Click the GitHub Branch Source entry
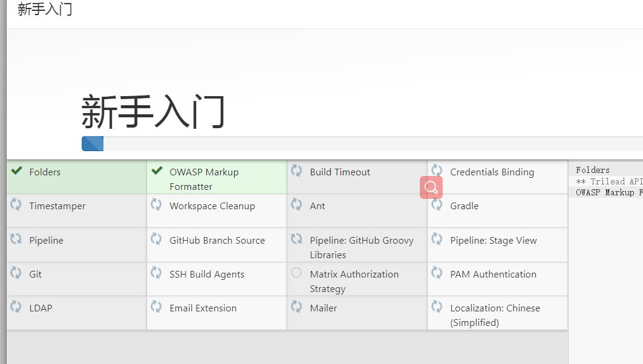The height and width of the screenshot is (364, 643). (217, 239)
